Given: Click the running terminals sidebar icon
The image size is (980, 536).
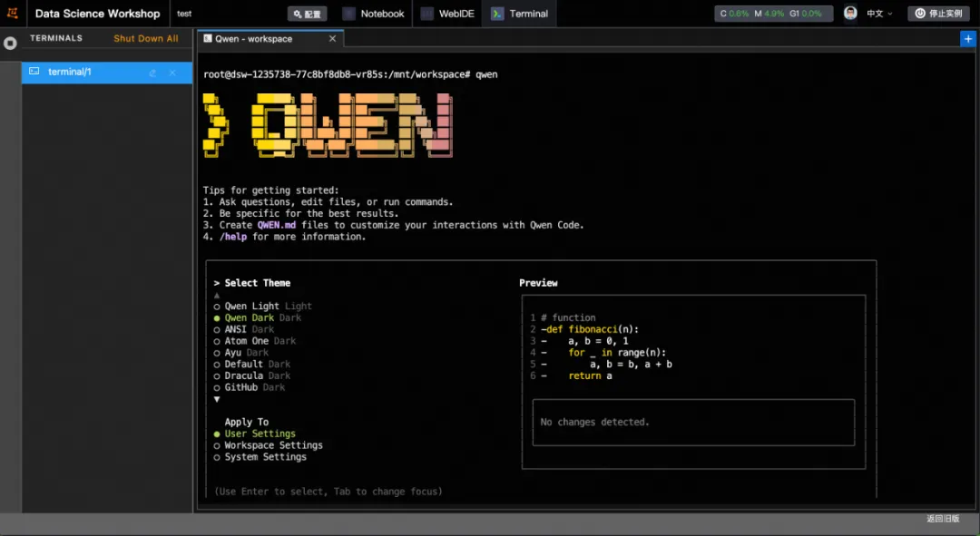Looking at the screenshot, I should pyautogui.click(x=10, y=44).
